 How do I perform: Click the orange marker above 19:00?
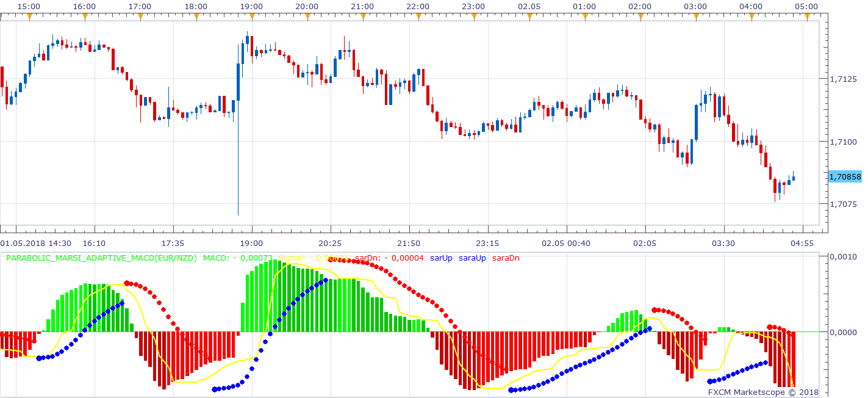point(251,16)
